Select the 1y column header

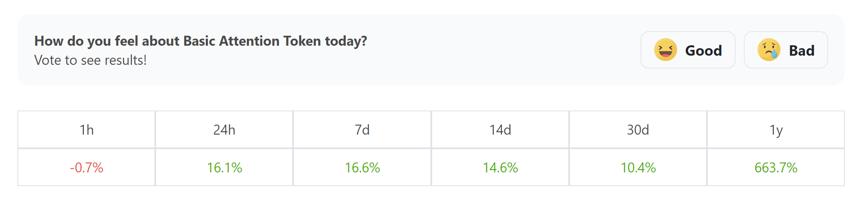[776, 130]
